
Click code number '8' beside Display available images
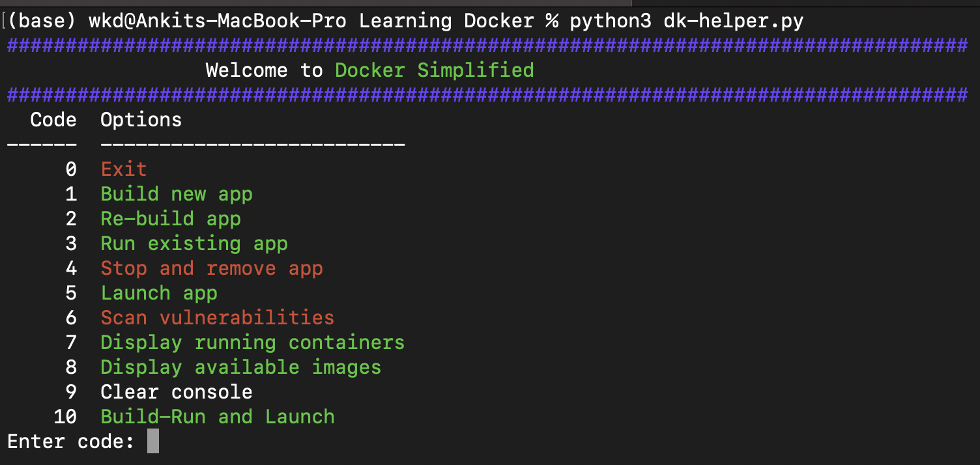coord(71,367)
